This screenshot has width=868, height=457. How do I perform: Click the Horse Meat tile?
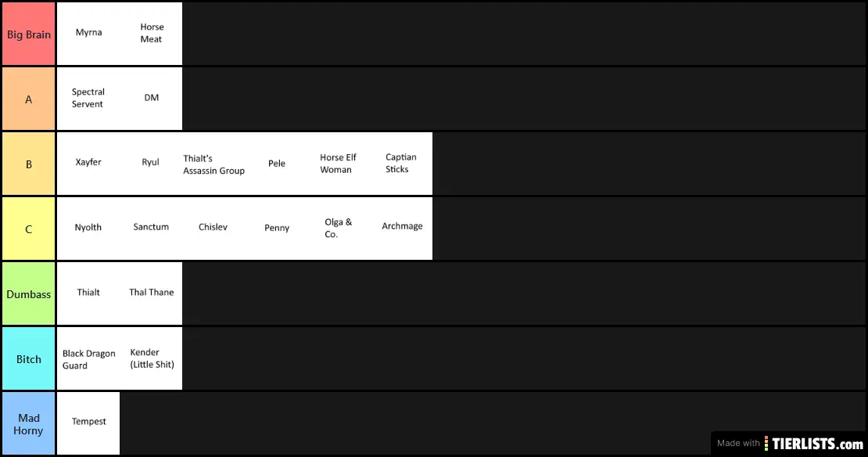click(151, 34)
